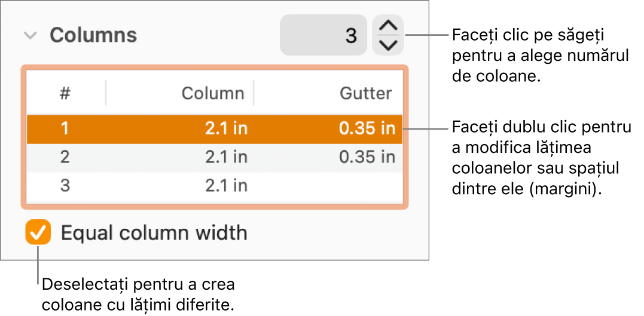The image size is (644, 316).
Task: Uncheck Equal column width checkbox
Action: tap(38, 232)
